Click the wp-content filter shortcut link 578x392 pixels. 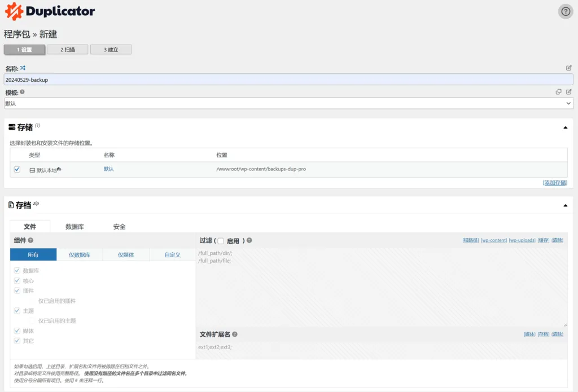494,240
